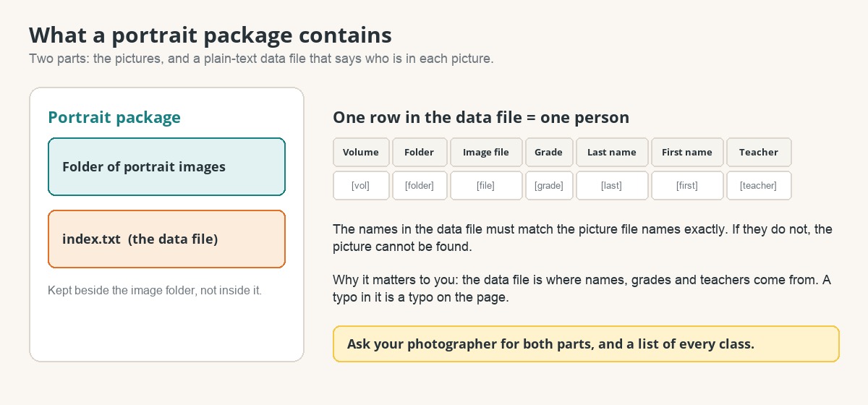Select the 'Folder of portrait images' box
Image resolution: width=868 pixels, height=405 pixels.
(x=166, y=167)
